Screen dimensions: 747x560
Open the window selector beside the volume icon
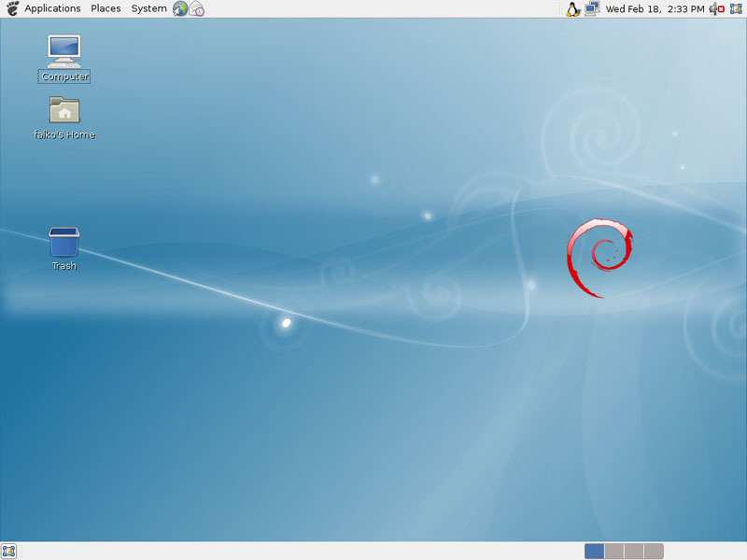point(736,8)
